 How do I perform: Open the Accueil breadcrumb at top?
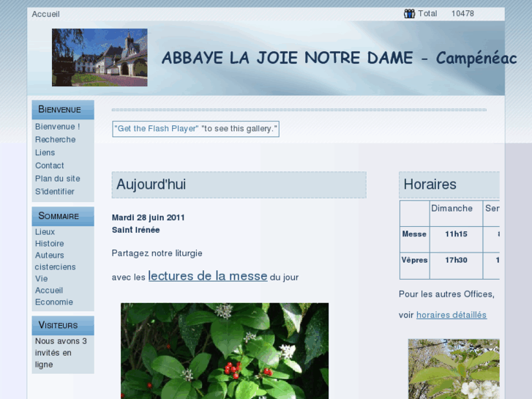(x=46, y=14)
